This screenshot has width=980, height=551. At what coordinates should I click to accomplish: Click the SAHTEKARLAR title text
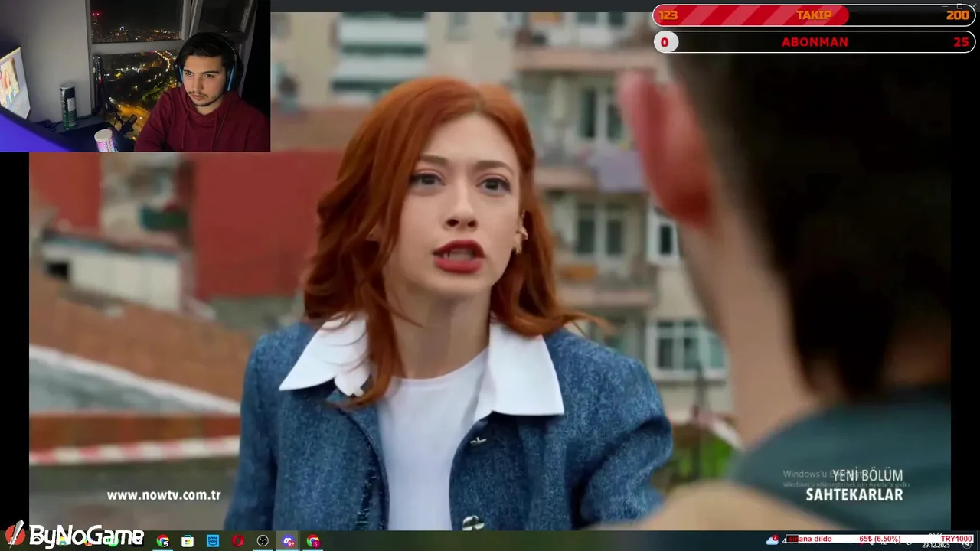[854, 495]
